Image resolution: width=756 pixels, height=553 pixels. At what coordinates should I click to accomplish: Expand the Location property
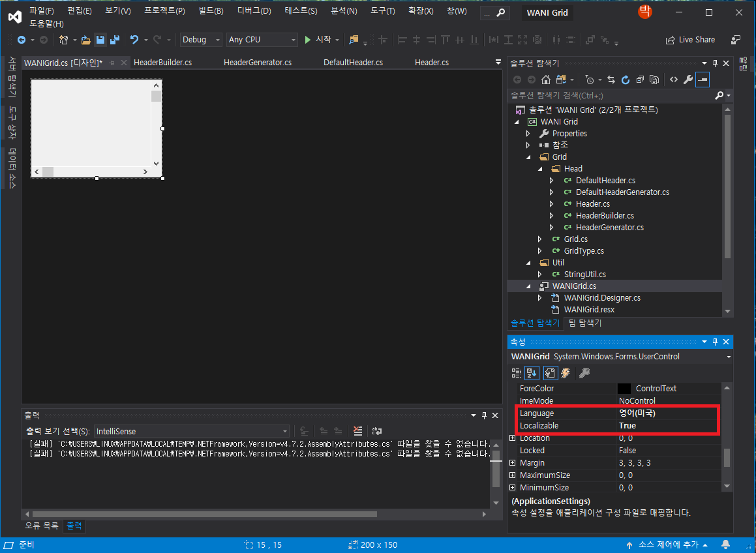[512, 438]
